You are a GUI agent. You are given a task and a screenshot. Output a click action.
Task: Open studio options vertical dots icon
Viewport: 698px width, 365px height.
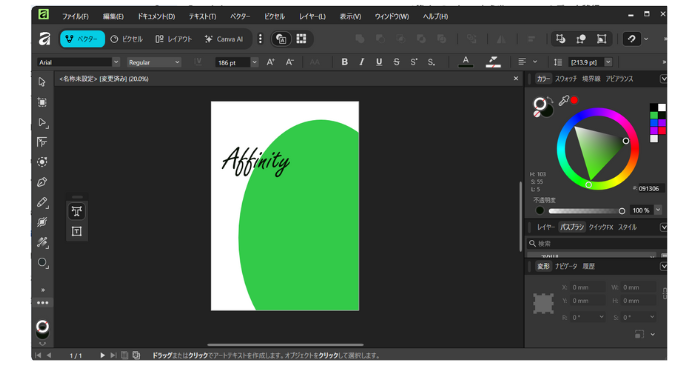[x=260, y=39]
